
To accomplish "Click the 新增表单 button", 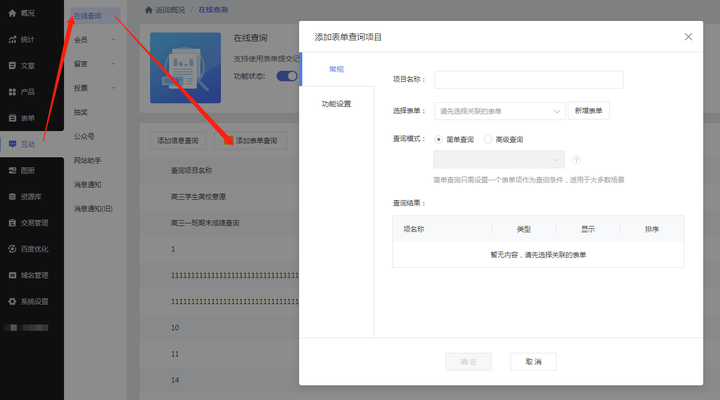I will click(589, 111).
